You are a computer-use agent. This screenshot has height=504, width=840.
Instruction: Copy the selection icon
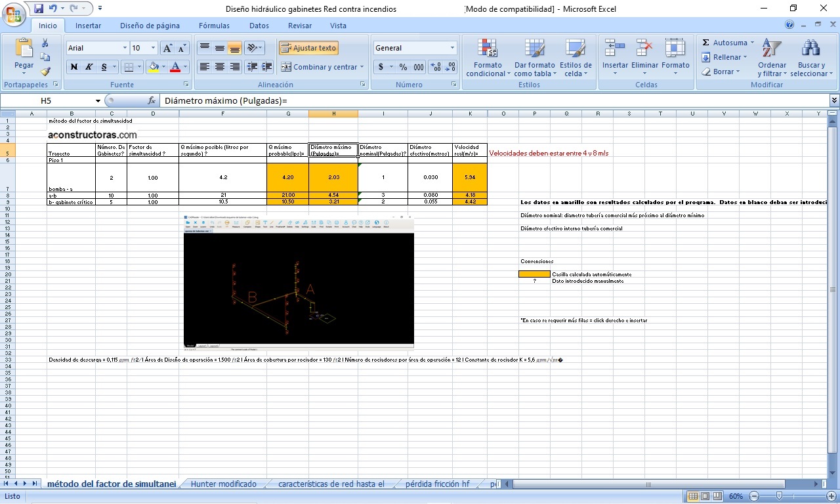coord(45,57)
